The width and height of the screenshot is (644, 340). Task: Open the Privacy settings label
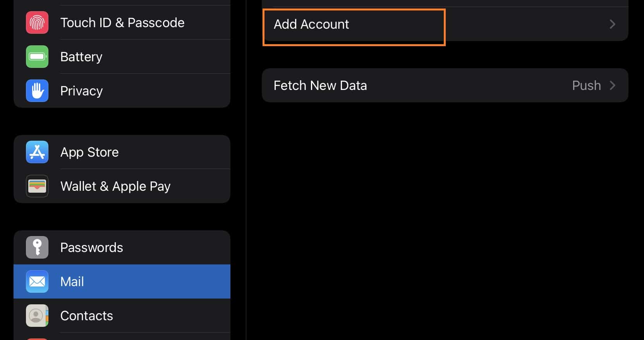[81, 91]
